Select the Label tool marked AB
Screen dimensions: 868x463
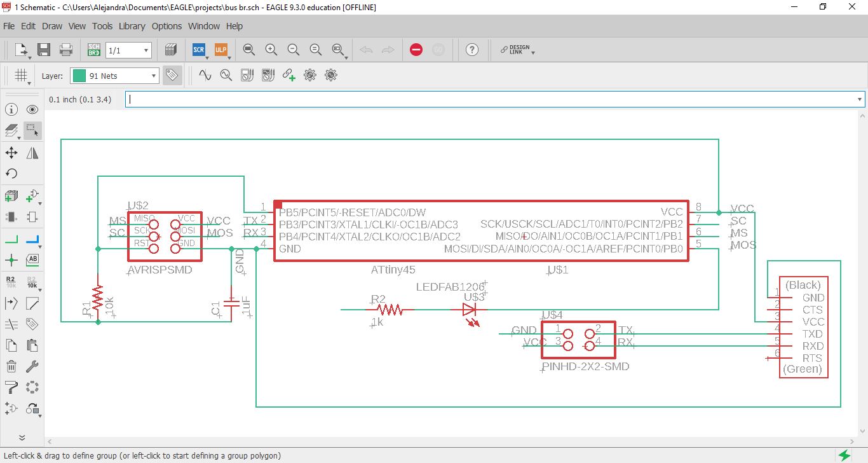click(x=32, y=260)
